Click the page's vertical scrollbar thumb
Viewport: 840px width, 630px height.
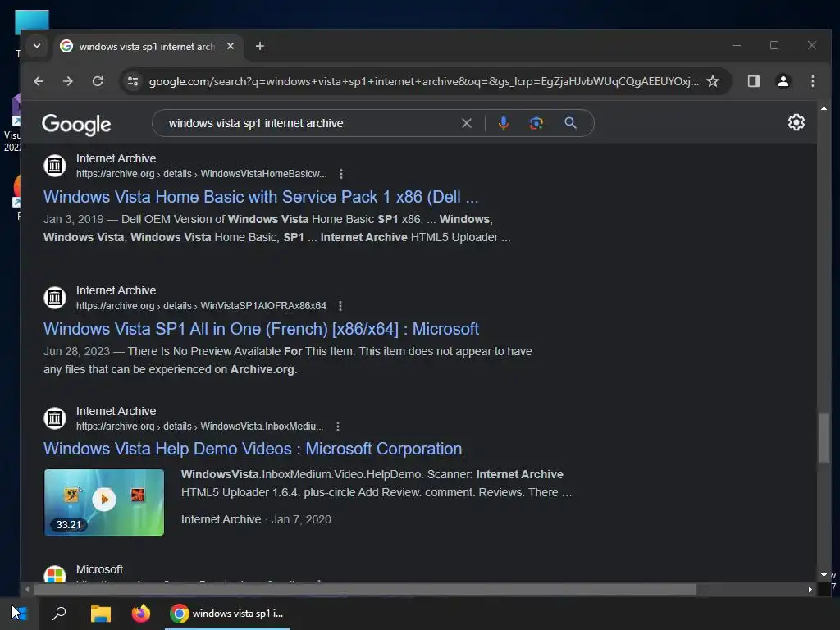[824, 438]
